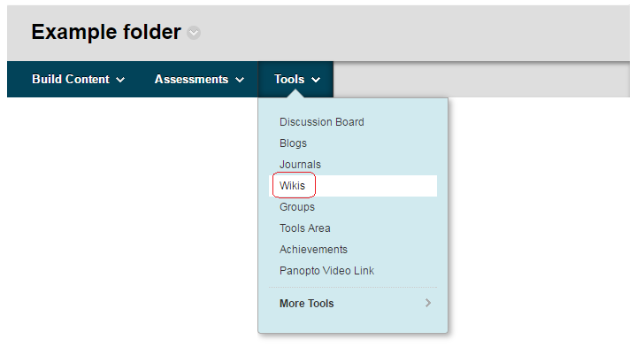Open Tools Area from the menu
This screenshot has height=363, width=644.
click(305, 228)
